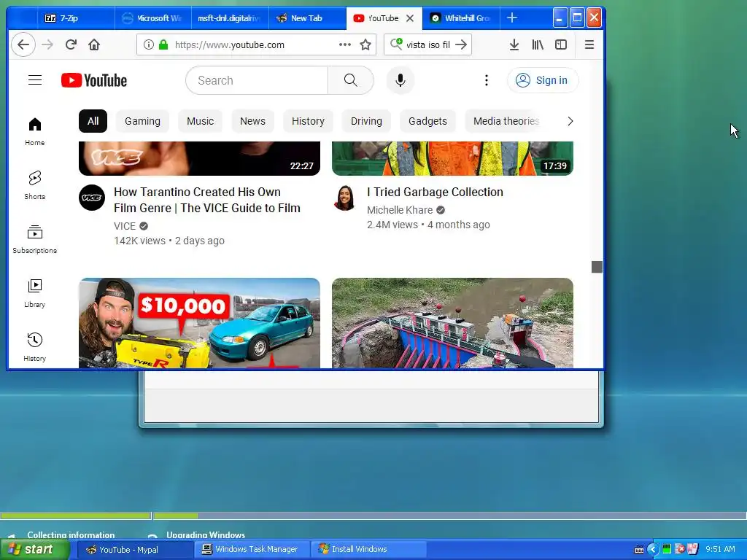Click the Windows start button
This screenshot has height=560, width=747.
pyautogui.click(x=34, y=550)
